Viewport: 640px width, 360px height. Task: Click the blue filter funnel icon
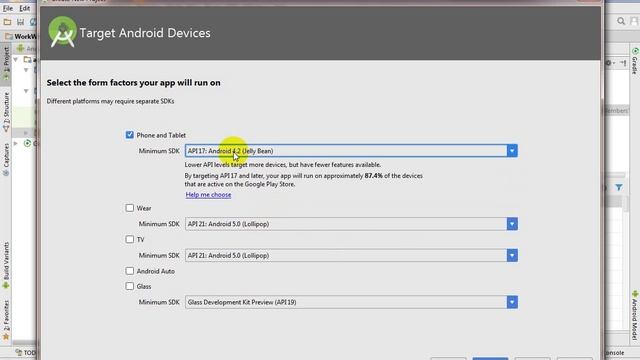[619, 187]
